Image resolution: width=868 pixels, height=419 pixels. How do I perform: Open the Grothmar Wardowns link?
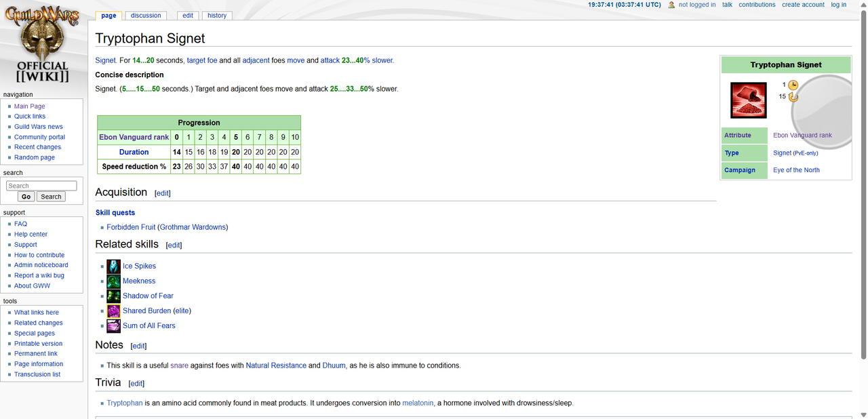pyautogui.click(x=193, y=227)
